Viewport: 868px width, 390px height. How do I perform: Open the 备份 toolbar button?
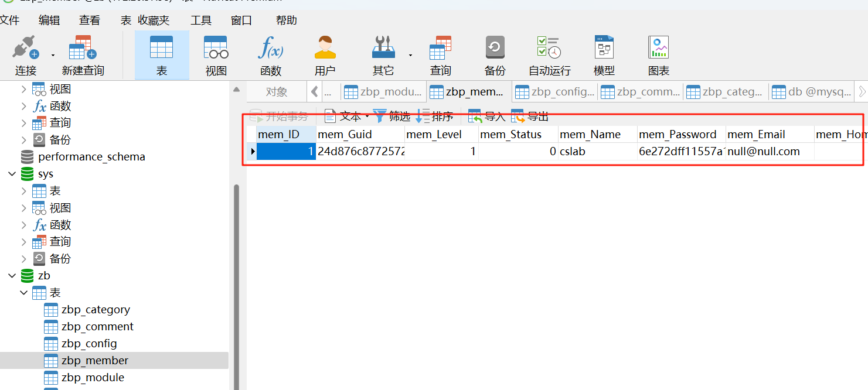coord(495,56)
